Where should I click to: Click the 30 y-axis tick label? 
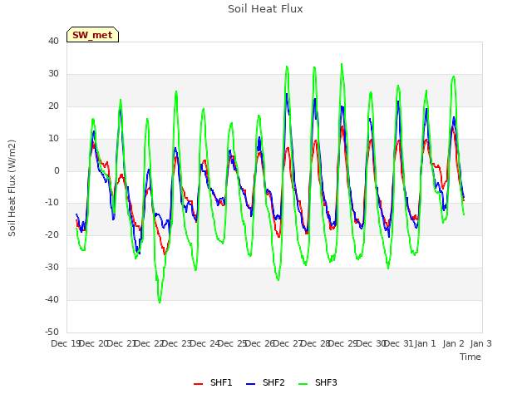pyautogui.click(x=53, y=74)
